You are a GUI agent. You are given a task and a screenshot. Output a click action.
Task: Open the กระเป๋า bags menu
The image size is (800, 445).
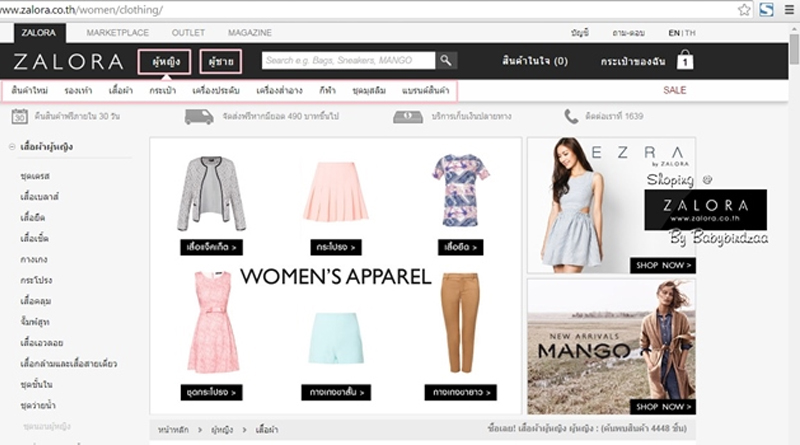pos(162,91)
